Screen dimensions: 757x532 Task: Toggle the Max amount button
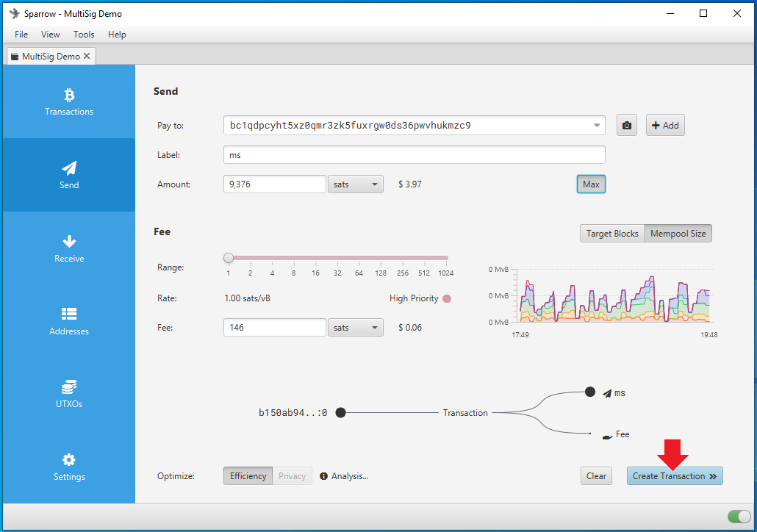(x=591, y=184)
